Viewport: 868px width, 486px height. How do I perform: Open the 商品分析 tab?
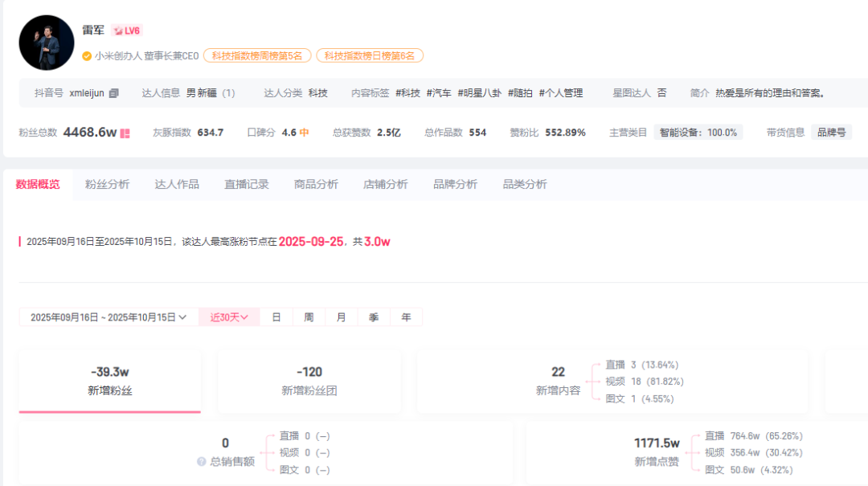316,184
